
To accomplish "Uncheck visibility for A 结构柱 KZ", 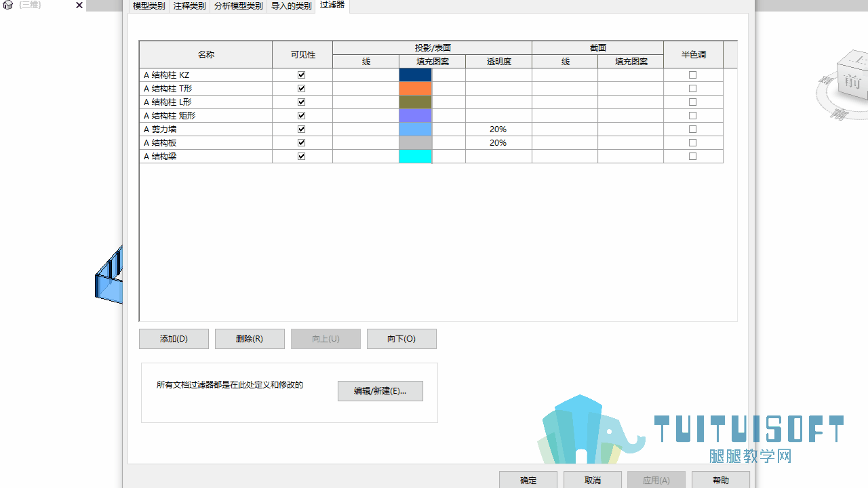I will [302, 75].
